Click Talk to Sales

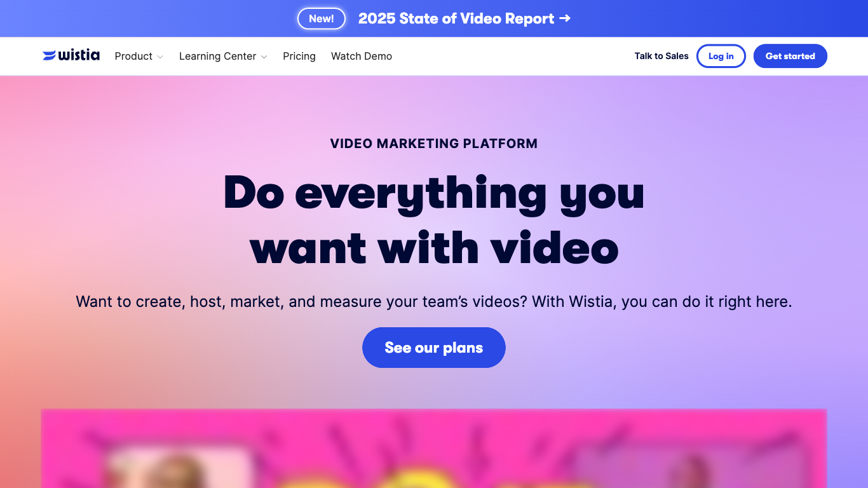(x=661, y=56)
